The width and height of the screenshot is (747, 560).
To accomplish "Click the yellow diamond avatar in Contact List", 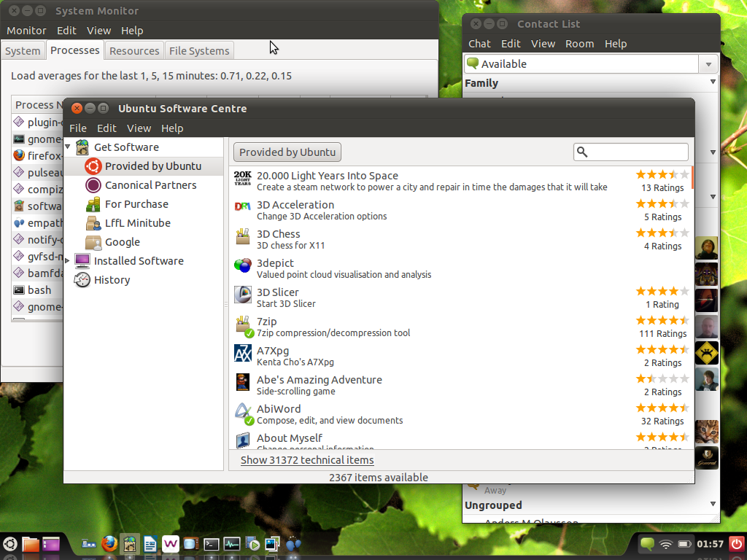I will (x=706, y=353).
